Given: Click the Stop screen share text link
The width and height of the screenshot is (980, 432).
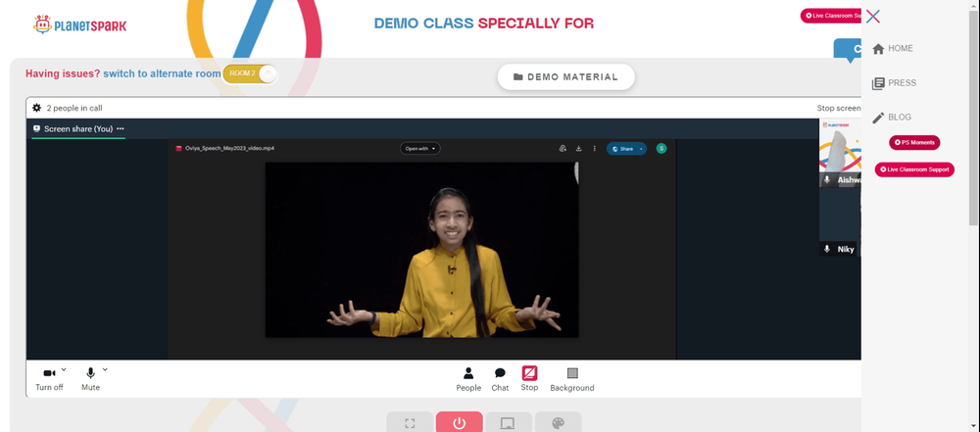Looking at the screenshot, I should pos(839,108).
